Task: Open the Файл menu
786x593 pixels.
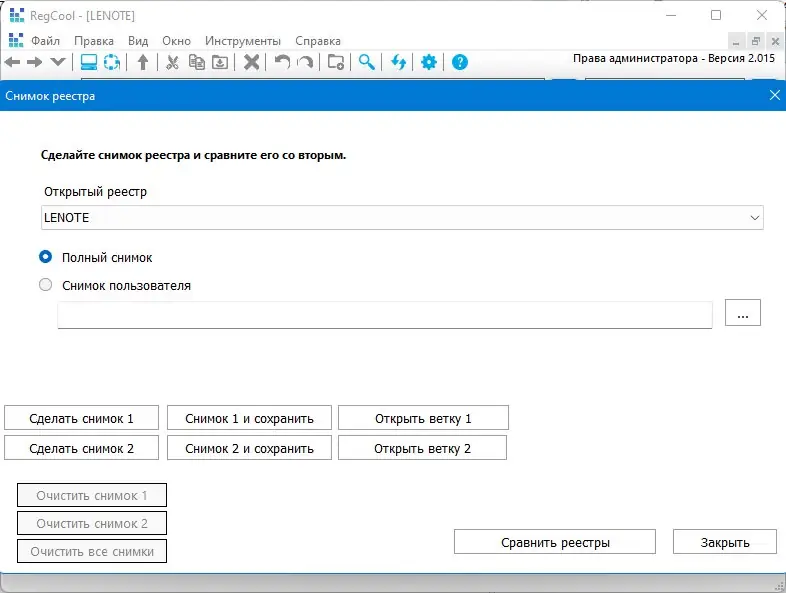Action: [45, 41]
